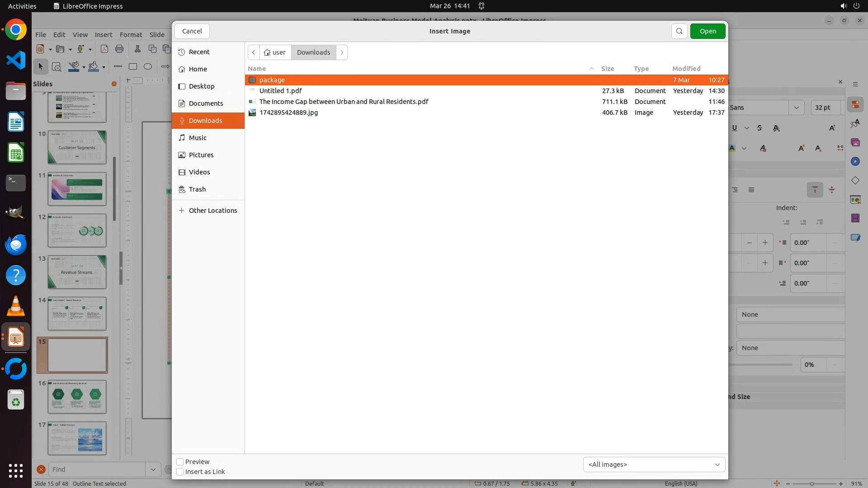This screenshot has width=868, height=488.
Task: Select the Documents sidebar entry
Action: click(x=206, y=103)
